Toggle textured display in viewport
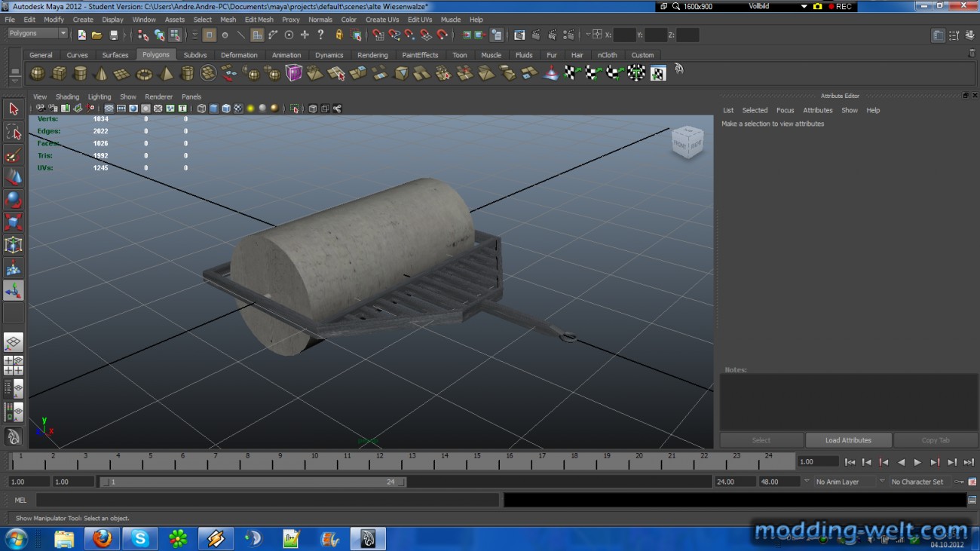The width and height of the screenshot is (980, 551). click(x=238, y=109)
